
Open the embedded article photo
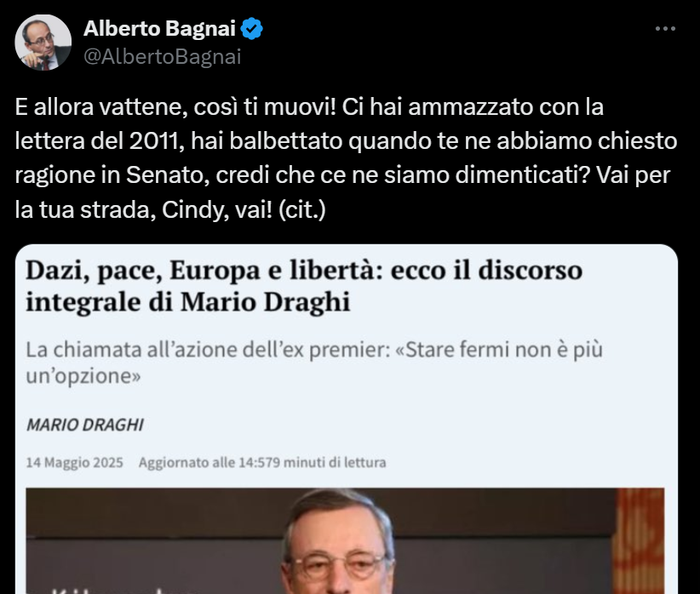point(345,541)
